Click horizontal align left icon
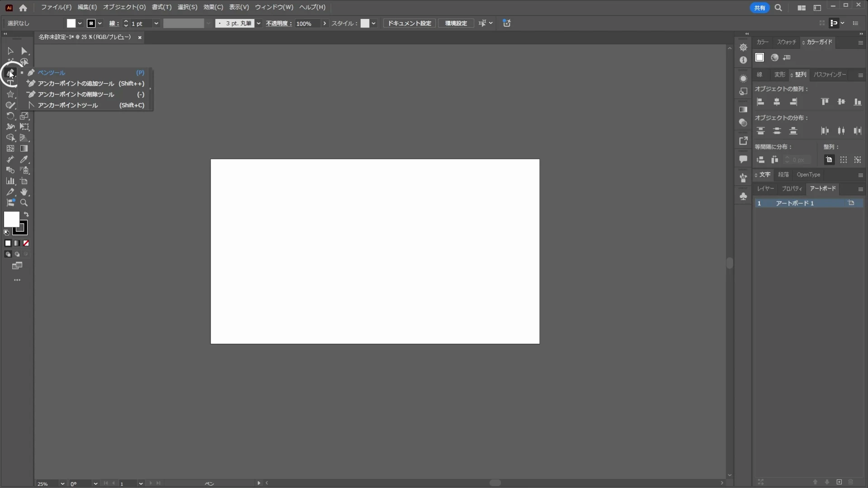 760,102
